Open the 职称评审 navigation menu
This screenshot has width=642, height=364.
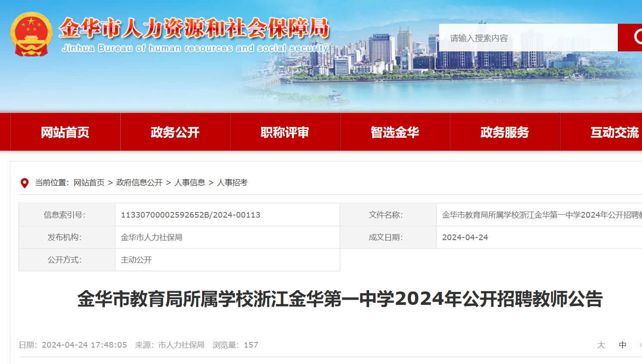(x=285, y=132)
